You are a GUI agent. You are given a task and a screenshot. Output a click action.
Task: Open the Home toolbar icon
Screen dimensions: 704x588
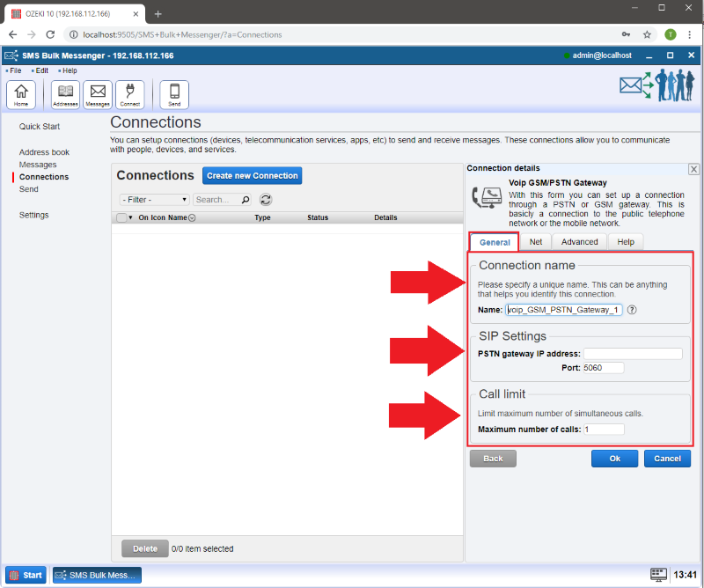(21, 93)
